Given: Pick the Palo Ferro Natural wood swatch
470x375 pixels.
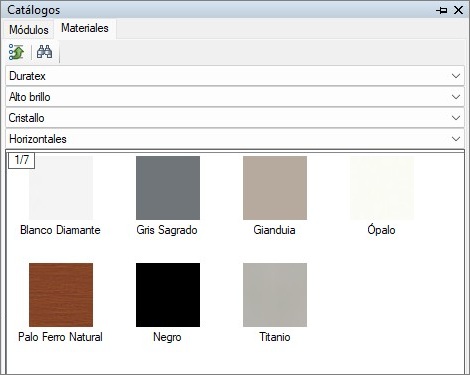Looking at the screenshot, I should point(61,295).
